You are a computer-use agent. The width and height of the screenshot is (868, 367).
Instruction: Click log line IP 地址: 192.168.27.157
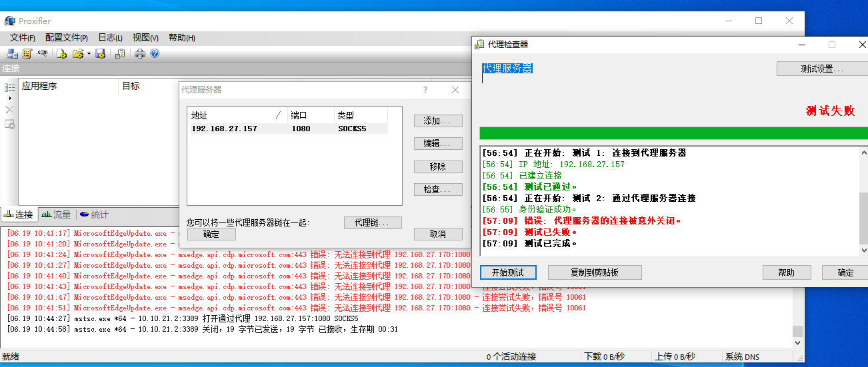553,164
